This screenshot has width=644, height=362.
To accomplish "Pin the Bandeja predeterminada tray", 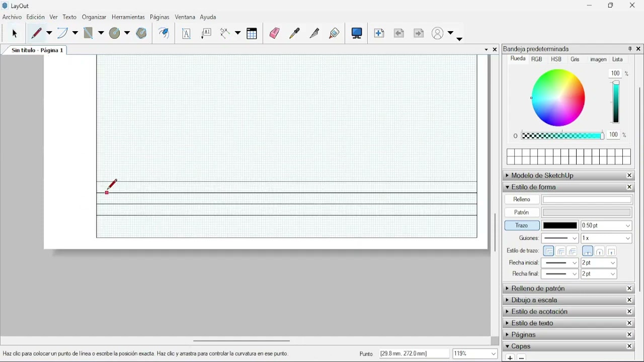I will coord(630,49).
